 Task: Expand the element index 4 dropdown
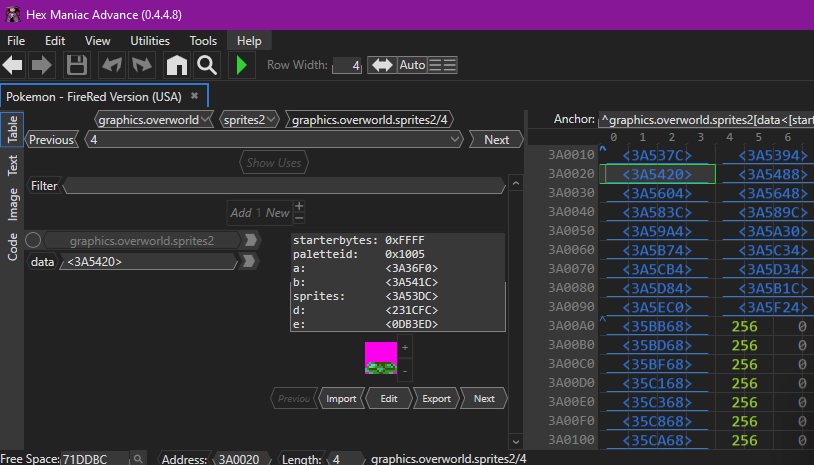[x=457, y=140]
